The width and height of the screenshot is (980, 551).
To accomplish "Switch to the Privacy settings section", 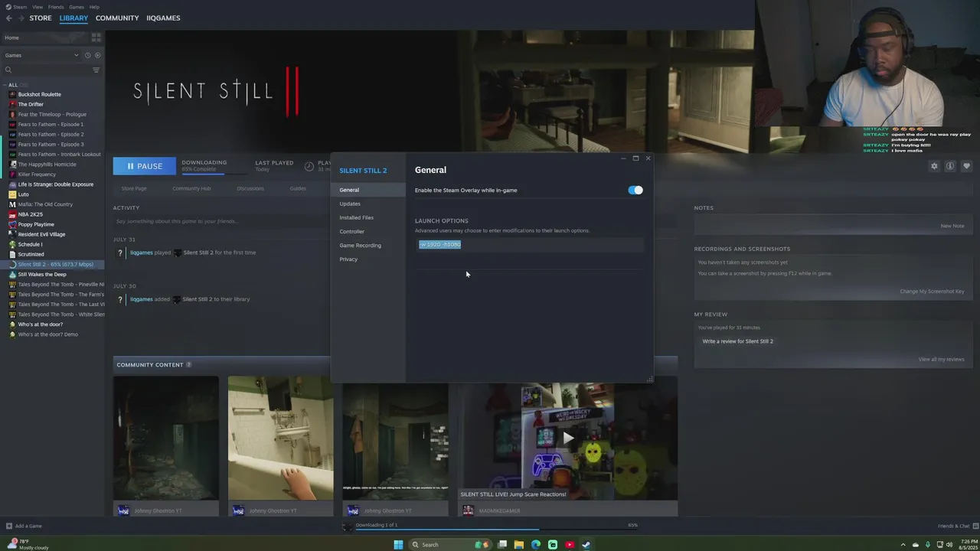I will click(348, 259).
